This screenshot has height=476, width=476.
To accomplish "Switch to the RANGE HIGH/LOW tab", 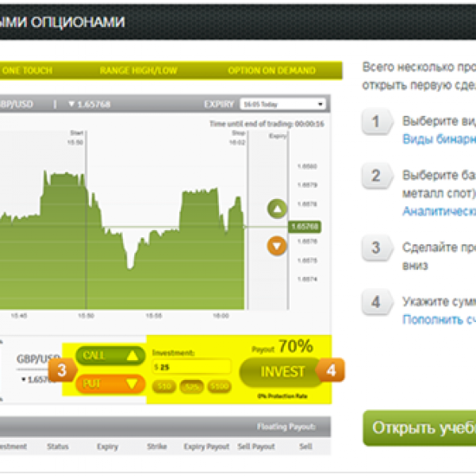I will [x=138, y=71].
